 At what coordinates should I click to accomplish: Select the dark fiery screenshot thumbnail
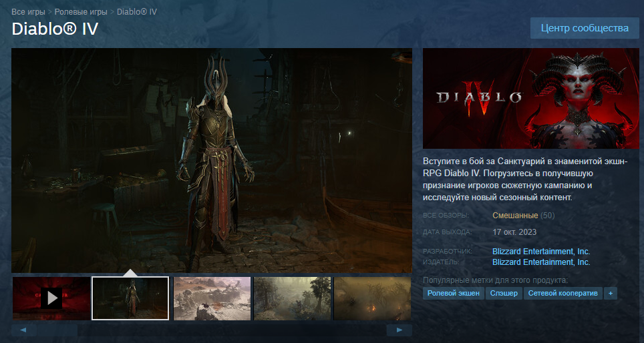372,298
